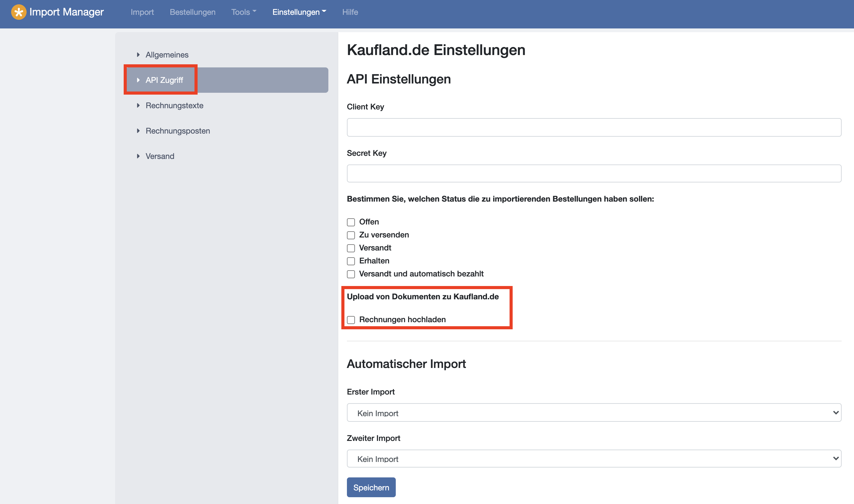The width and height of the screenshot is (854, 504).
Task: Click the Automatischer Import heading
Action: click(407, 364)
